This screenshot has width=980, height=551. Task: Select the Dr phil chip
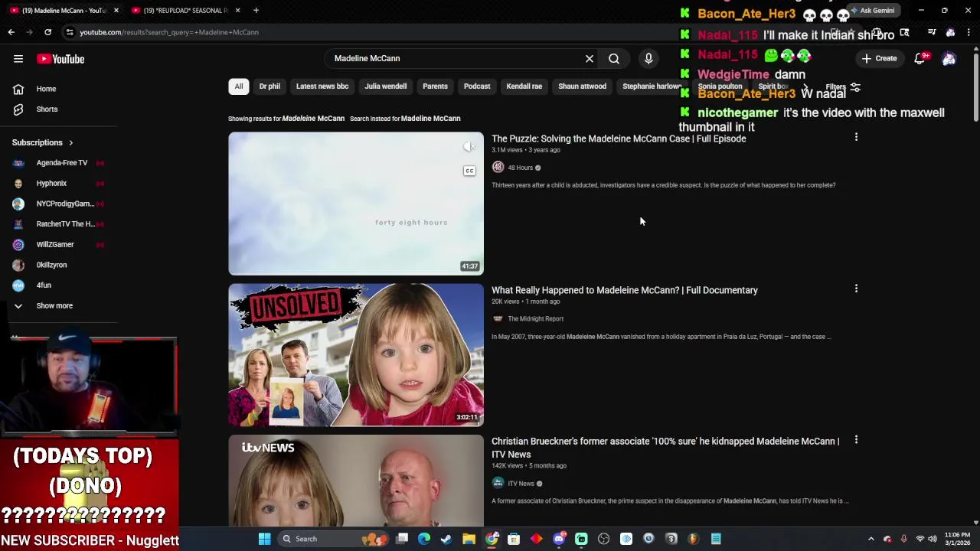click(x=269, y=86)
